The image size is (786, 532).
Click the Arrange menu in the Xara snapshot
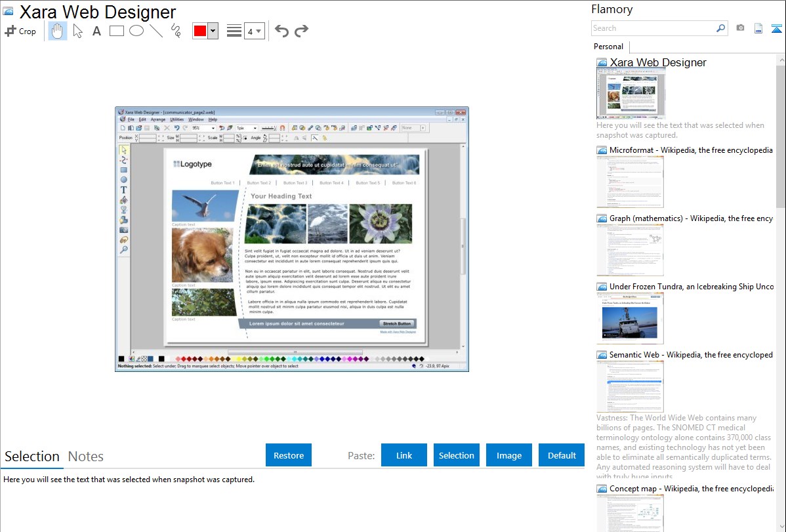[158, 119]
